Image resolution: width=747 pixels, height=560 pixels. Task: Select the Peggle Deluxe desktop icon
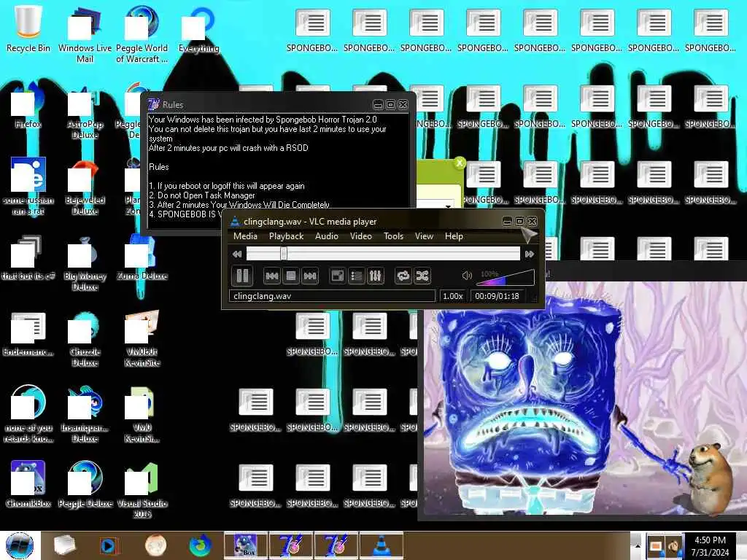(x=85, y=483)
